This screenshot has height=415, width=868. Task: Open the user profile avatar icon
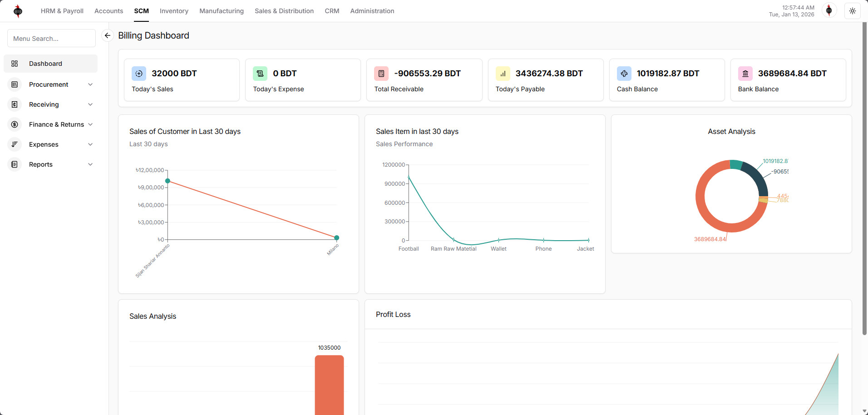(829, 10)
